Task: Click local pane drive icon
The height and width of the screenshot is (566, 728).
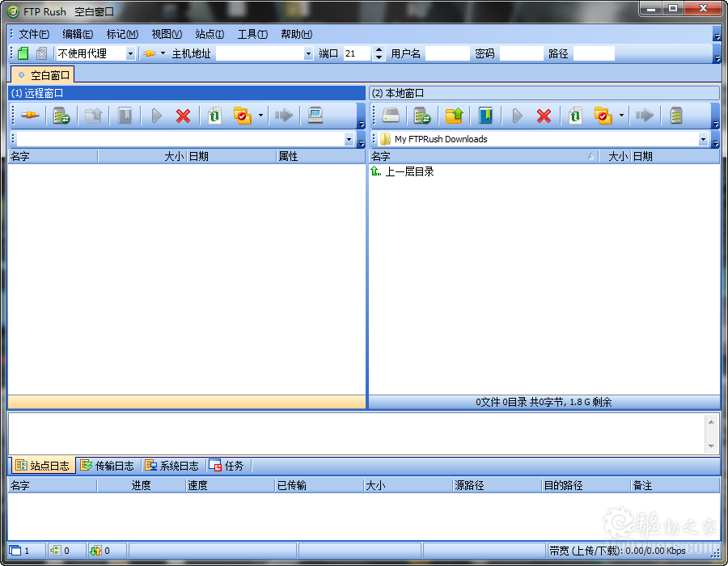Action: point(391,115)
